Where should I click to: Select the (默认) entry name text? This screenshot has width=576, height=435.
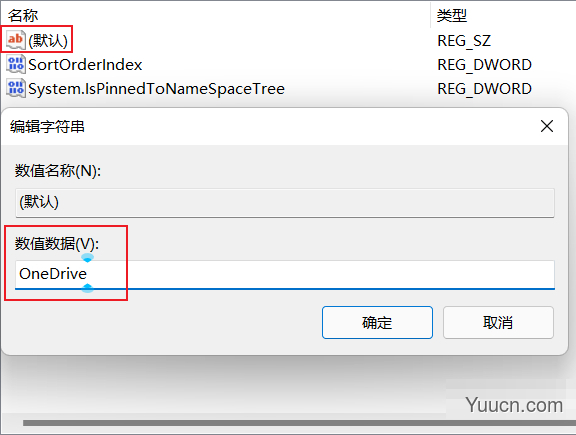(x=48, y=40)
